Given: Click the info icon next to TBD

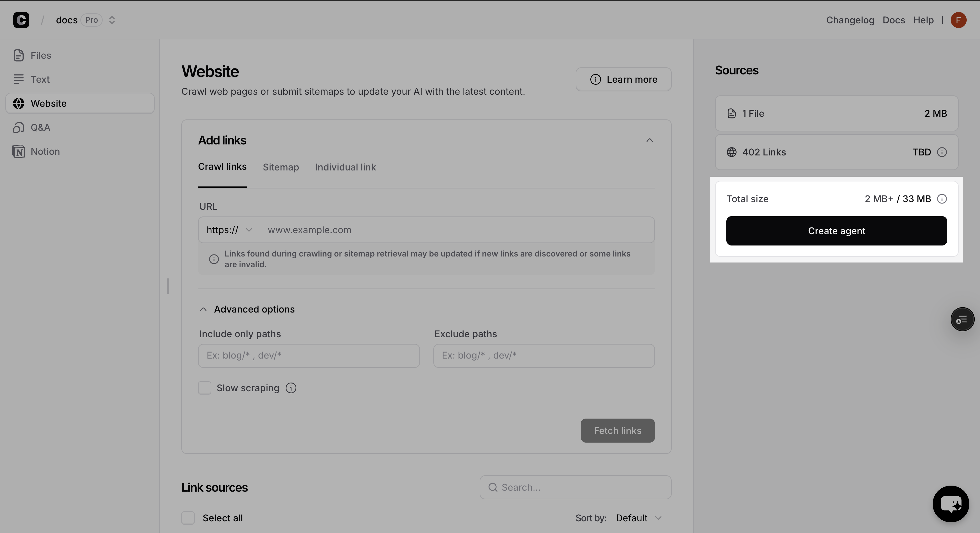Looking at the screenshot, I should pos(942,152).
